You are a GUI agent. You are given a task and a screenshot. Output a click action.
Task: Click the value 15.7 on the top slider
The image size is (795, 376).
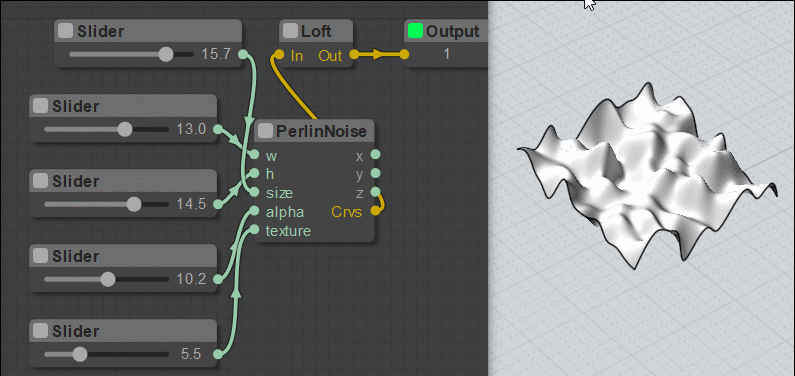click(216, 54)
